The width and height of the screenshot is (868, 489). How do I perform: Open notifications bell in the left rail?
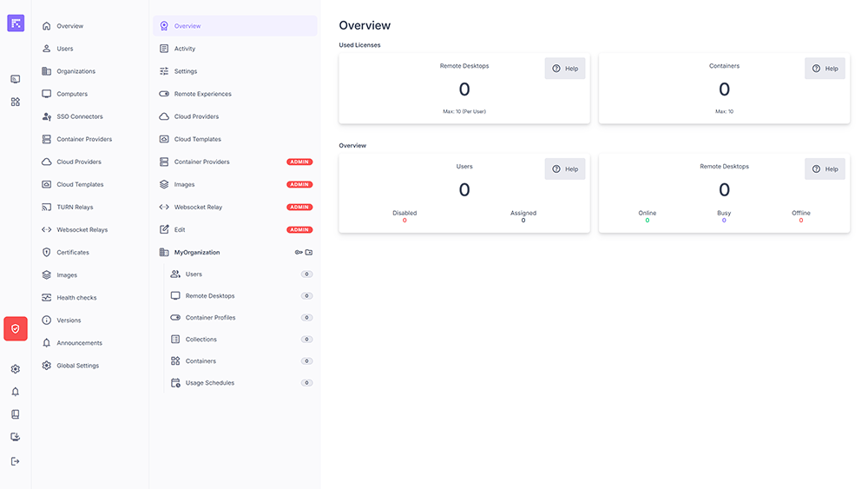click(16, 392)
